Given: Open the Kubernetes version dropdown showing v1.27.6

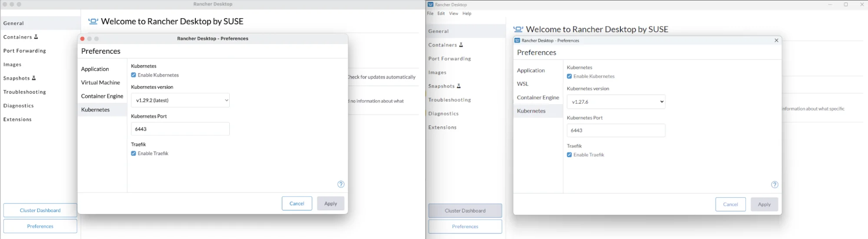Looking at the screenshot, I should tap(616, 102).
